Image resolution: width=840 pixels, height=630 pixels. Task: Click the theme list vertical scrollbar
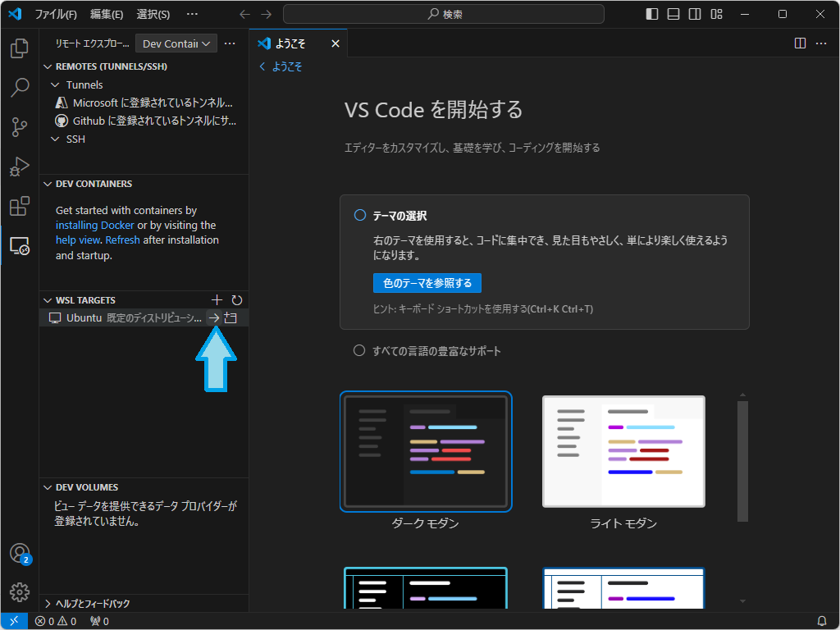(x=742, y=461)
